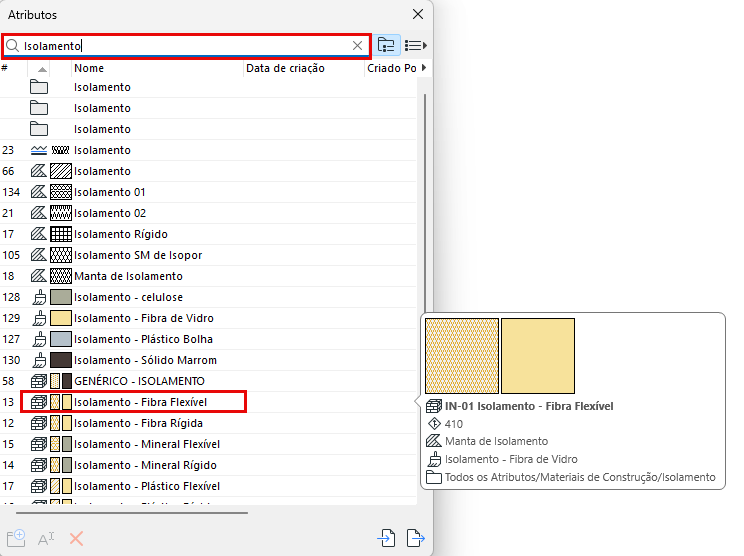Select Isolamento - Fibra Flexível row

pos(208,402)
